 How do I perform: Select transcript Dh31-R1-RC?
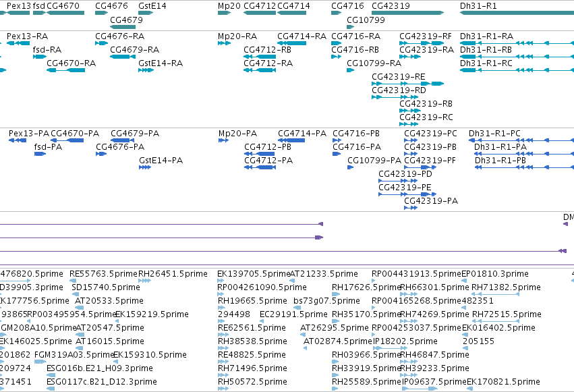[486, 63]
